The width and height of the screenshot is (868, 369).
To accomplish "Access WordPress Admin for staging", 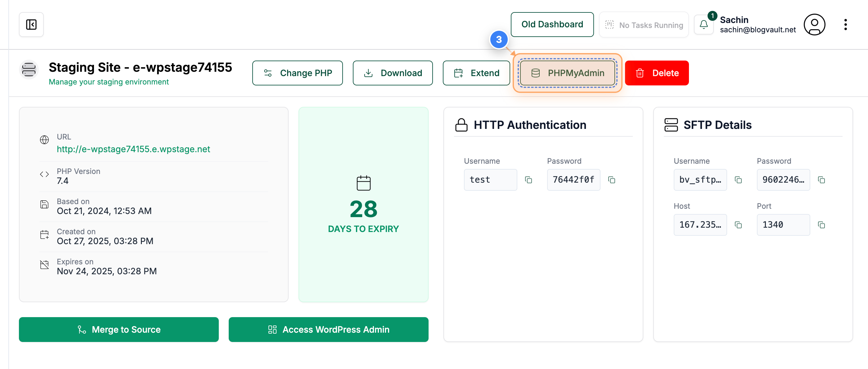I will (328, 330).
